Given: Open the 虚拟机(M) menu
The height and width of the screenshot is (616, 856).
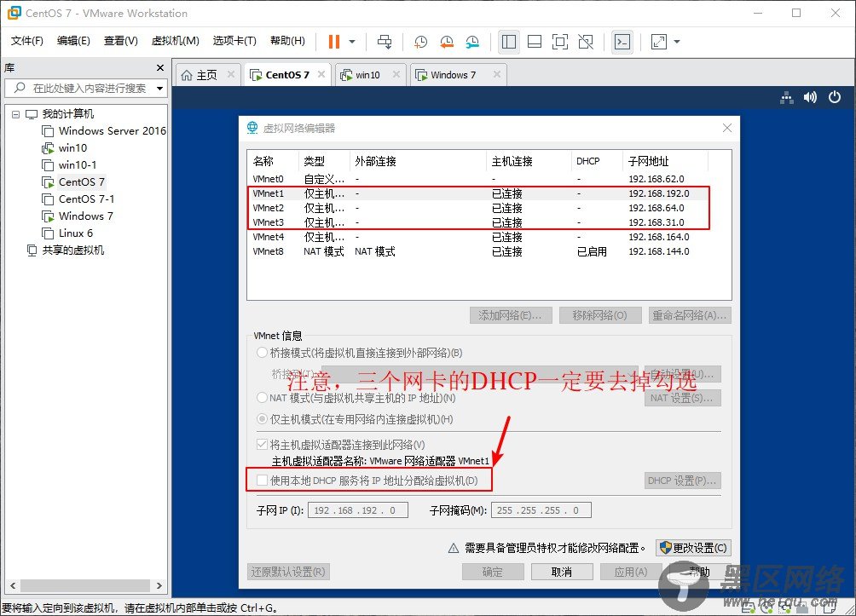Looking at the screenshot, I should [176, 41].
